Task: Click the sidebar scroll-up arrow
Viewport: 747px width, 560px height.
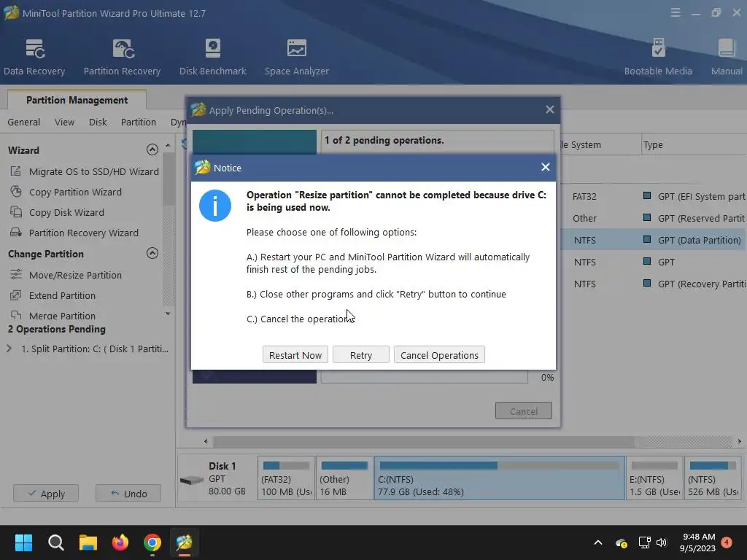Action: click(168, 145)
